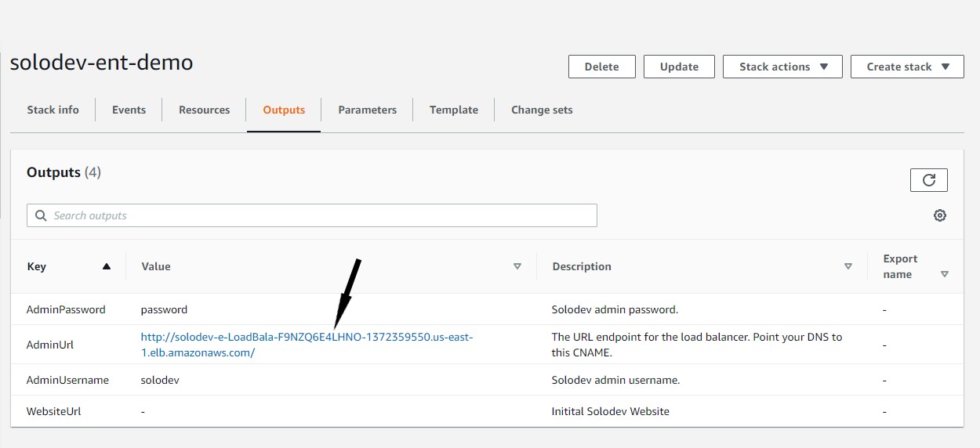
Task: Sort the Description column using its arrow
Action: [x=848, y=266]
